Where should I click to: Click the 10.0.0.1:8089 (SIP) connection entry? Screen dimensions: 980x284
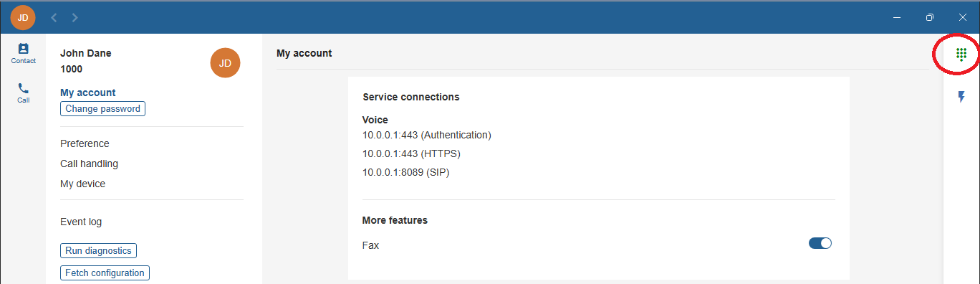click(x=406, y=172)
